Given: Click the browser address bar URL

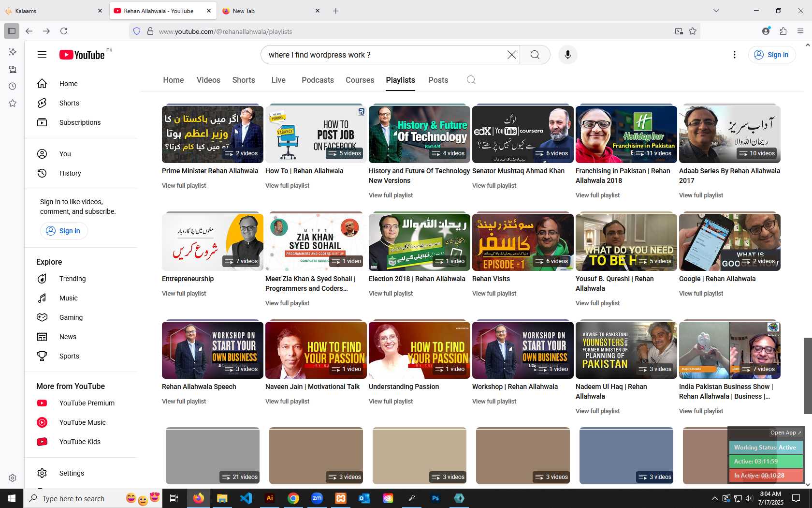Looking at the screenshot, I should tap(225, 31).
